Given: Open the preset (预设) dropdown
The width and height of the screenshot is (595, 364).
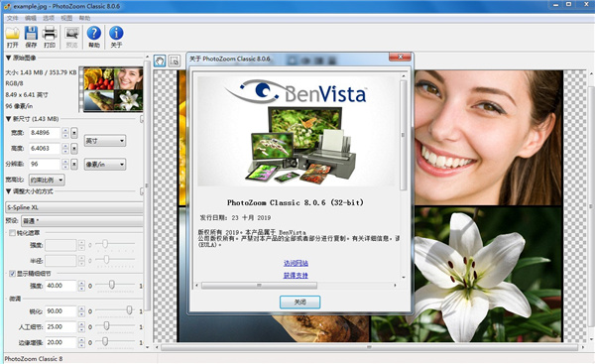Looking at the screenshot, I should [x=82, y=220].
